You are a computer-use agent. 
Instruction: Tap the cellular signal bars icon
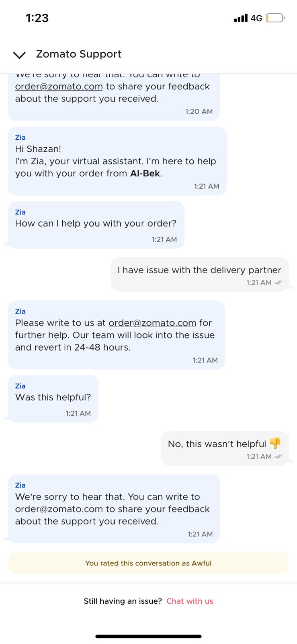[x=241, y=18]
